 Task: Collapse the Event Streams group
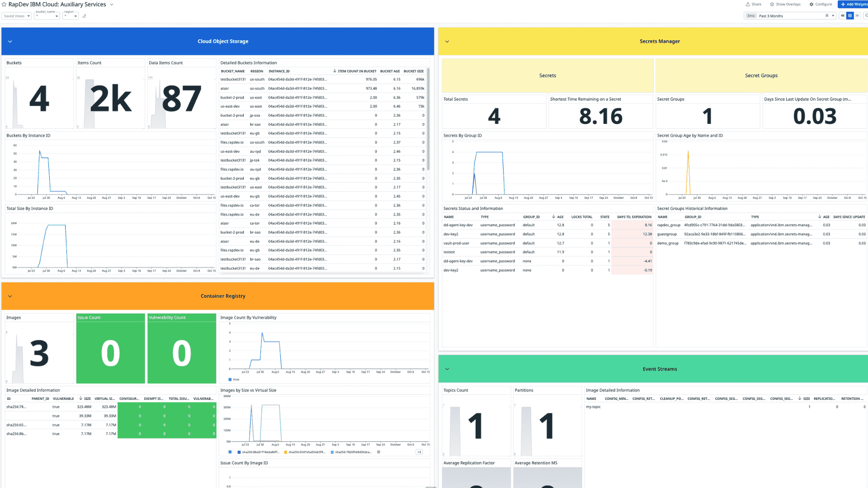[x=447, y=369]
